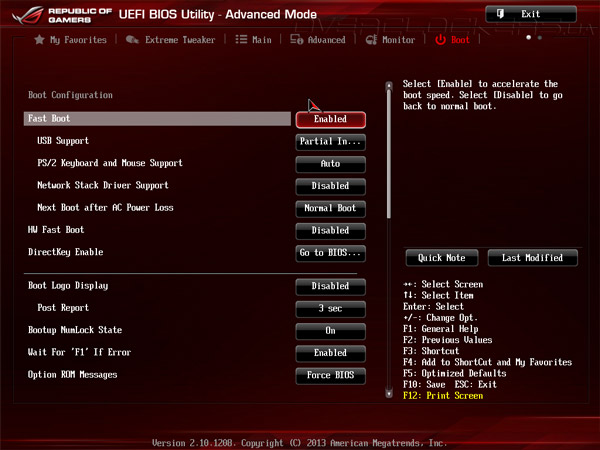Select the Fast Boot row label
The width and height of the screenshot is (600, 450).
157,119
